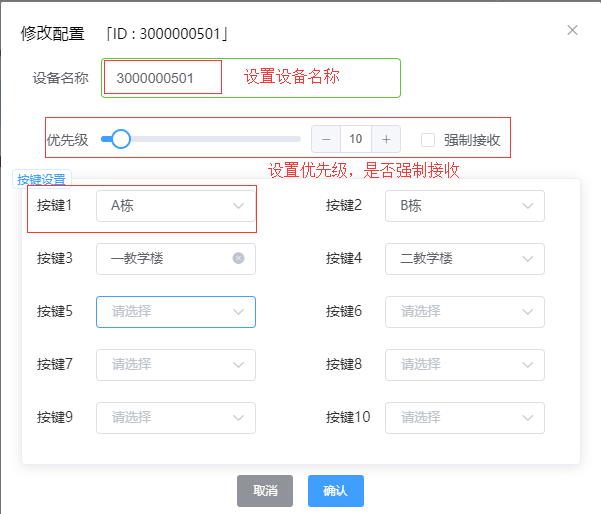Expand the 按键8 dropdown
The height and width of the screenshot is (514, 601).
[x=464, y=364]
